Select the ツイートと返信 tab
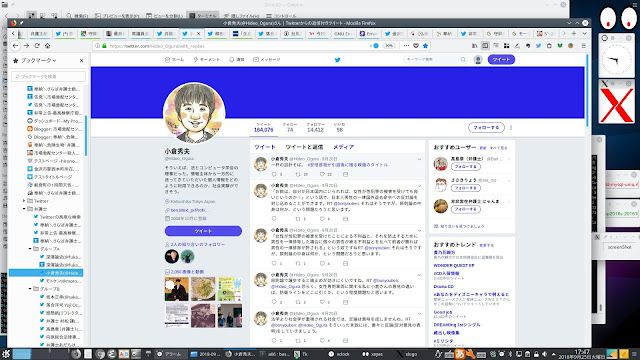Screen dimensions: 640x360 click(x=304, y=147)
